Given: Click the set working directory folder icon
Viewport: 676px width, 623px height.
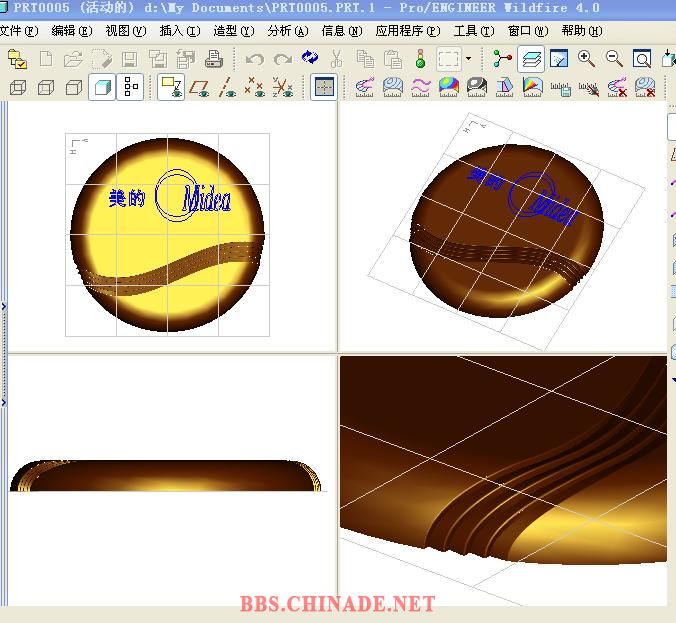Looking at the screenshot, I should pyautogui.click(x=18, y=59).
